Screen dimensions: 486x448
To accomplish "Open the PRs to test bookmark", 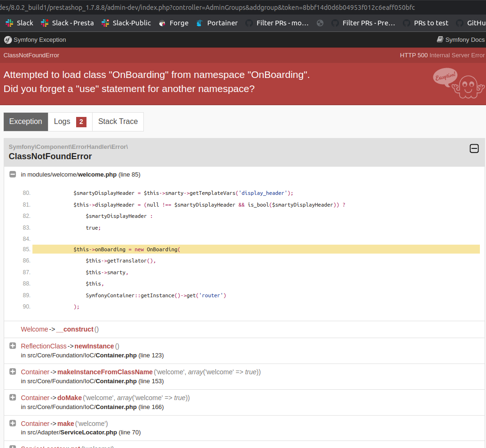I will (431, 23).
